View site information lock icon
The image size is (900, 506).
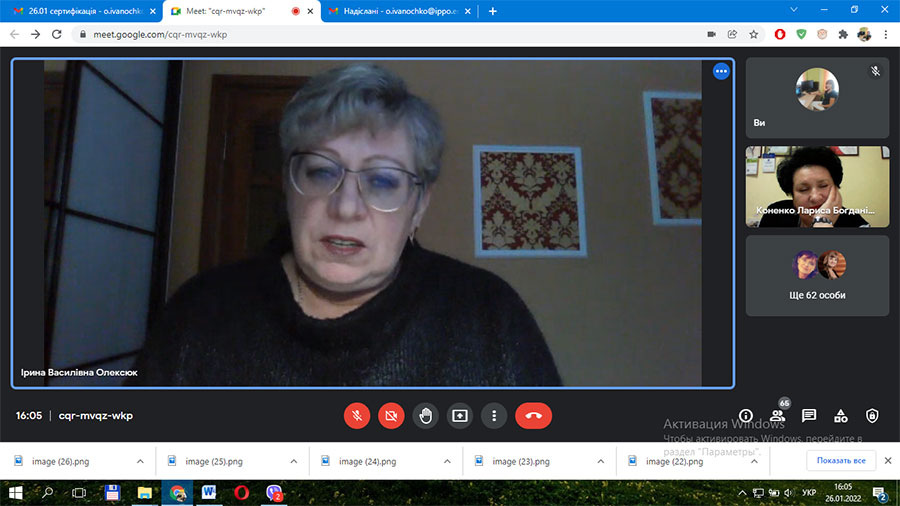83,34
